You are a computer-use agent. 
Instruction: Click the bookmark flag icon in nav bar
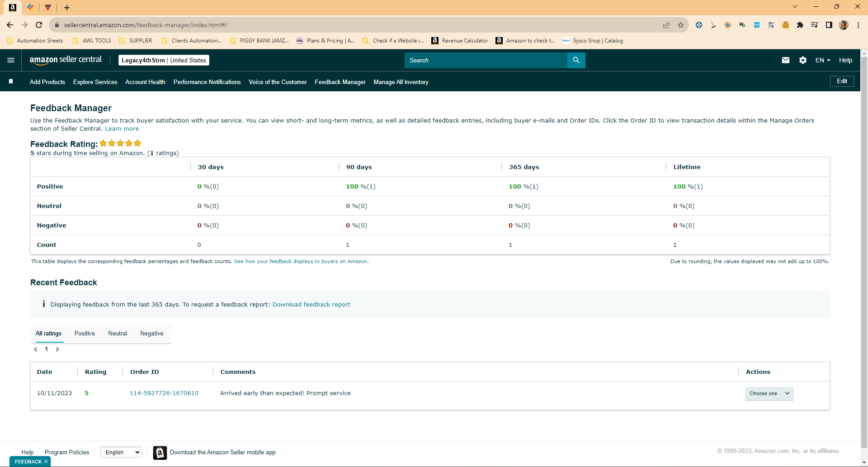(x=11, y=81)
